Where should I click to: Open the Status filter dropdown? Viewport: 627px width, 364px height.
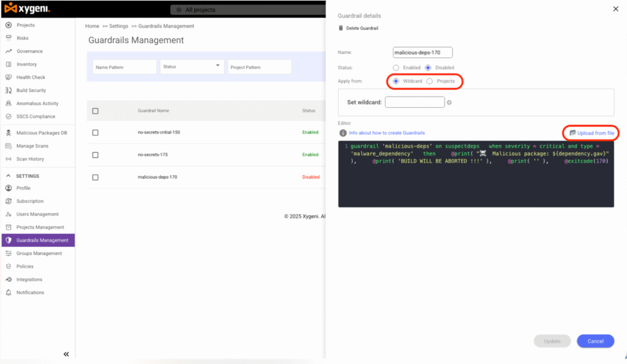[192, 67]
